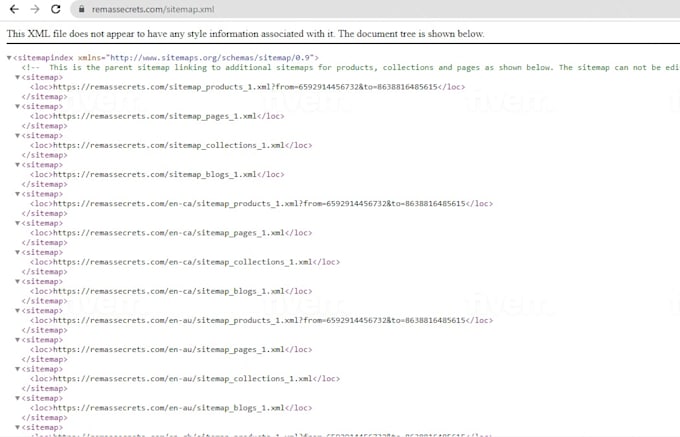Collapse sitemap node above root sitemap_collections_1.xml loc
The width and height of the screenshot is (680, 437).
[x=17, y=135]
